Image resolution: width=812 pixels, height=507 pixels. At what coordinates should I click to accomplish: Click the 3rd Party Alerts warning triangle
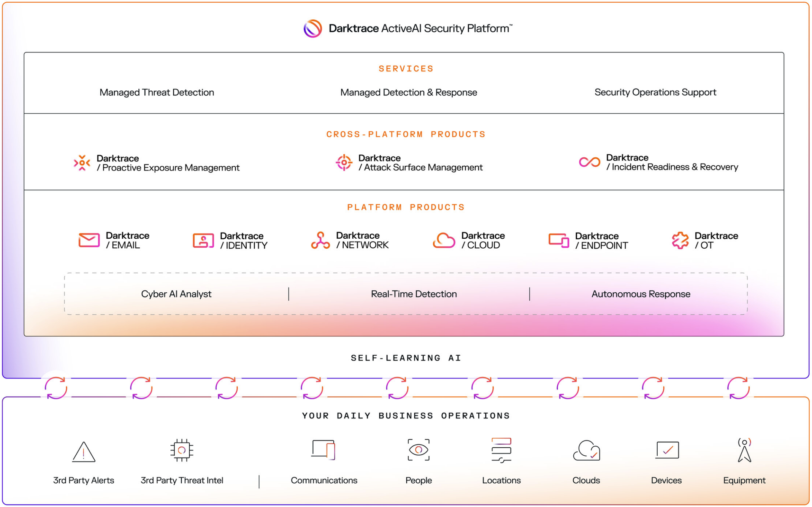coord(84,452)
